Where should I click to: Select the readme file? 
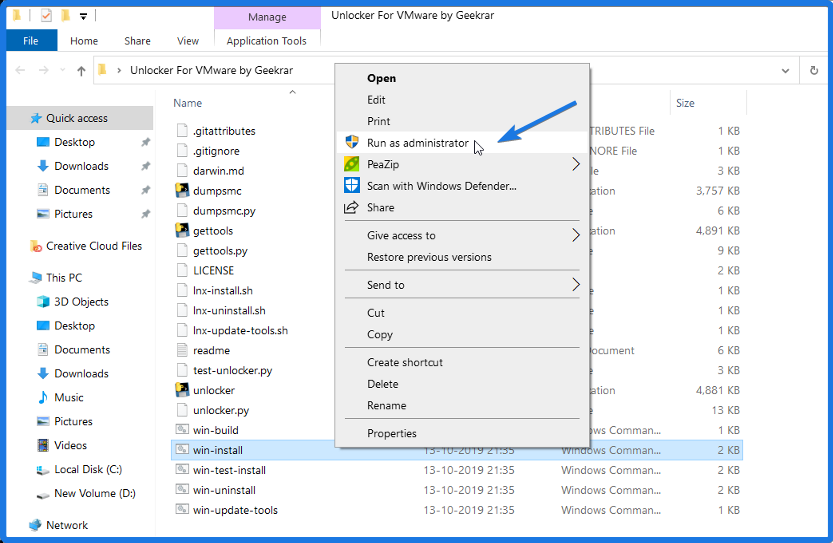coord(211,350)
